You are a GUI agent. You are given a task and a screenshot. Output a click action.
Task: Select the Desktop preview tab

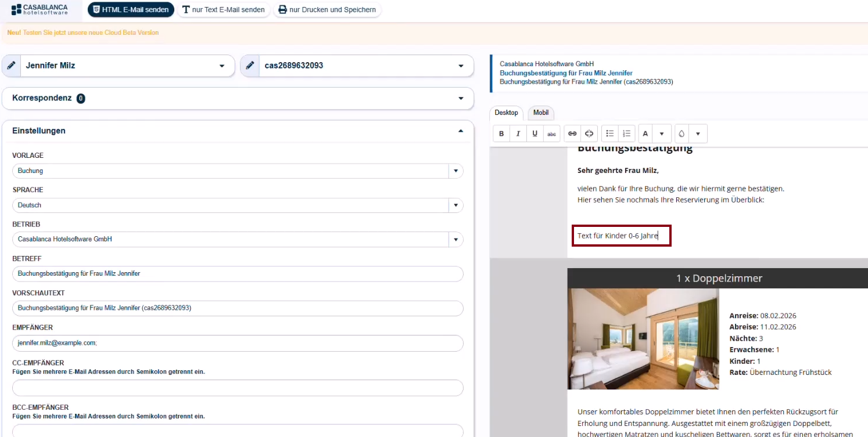click(505, 113)
